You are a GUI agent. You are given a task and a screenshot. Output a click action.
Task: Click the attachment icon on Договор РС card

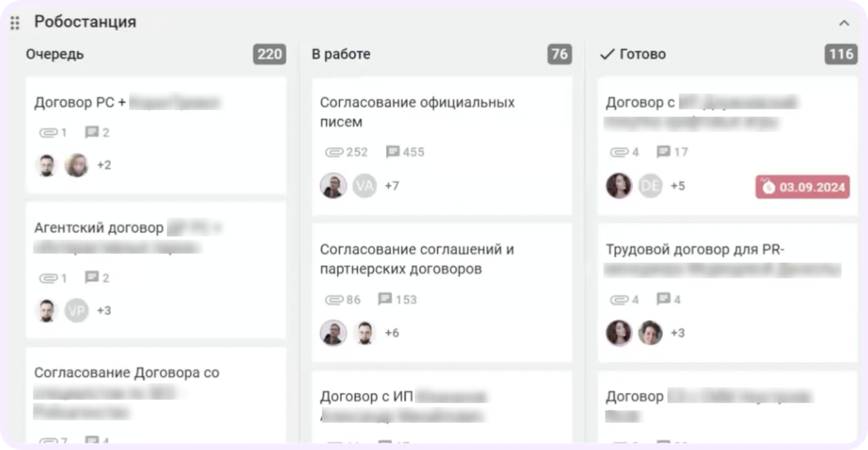point(48,132)
